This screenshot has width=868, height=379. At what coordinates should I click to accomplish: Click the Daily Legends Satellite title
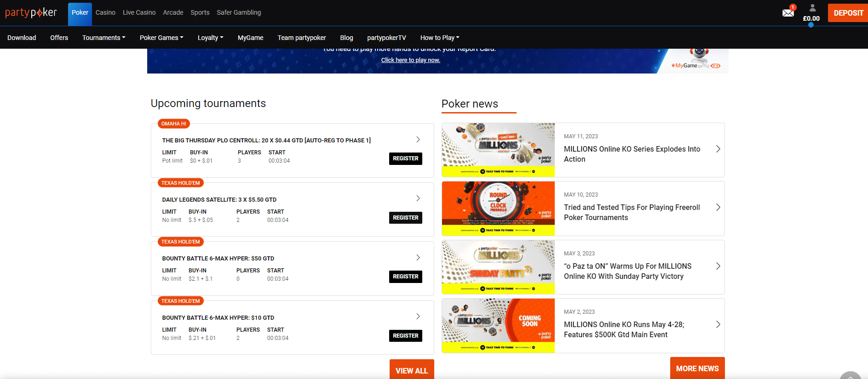click(x=219, y=200)
